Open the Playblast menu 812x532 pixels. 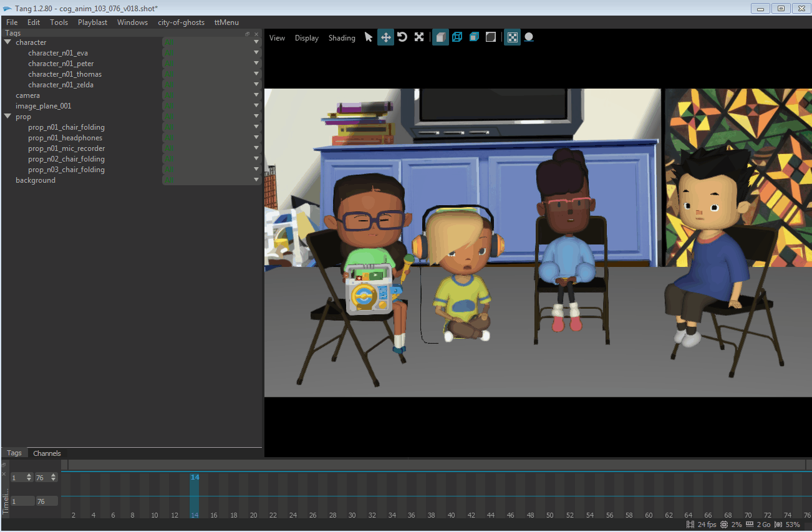92,22
